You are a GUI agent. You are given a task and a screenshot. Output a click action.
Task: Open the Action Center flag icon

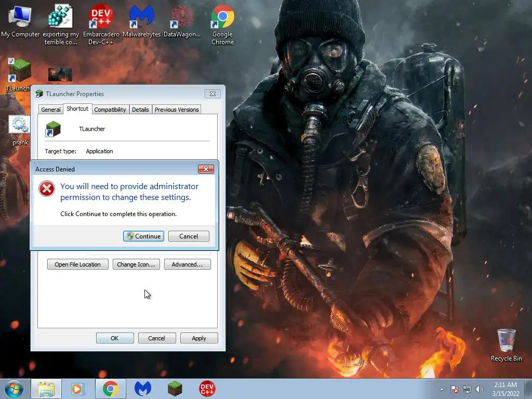454,389
